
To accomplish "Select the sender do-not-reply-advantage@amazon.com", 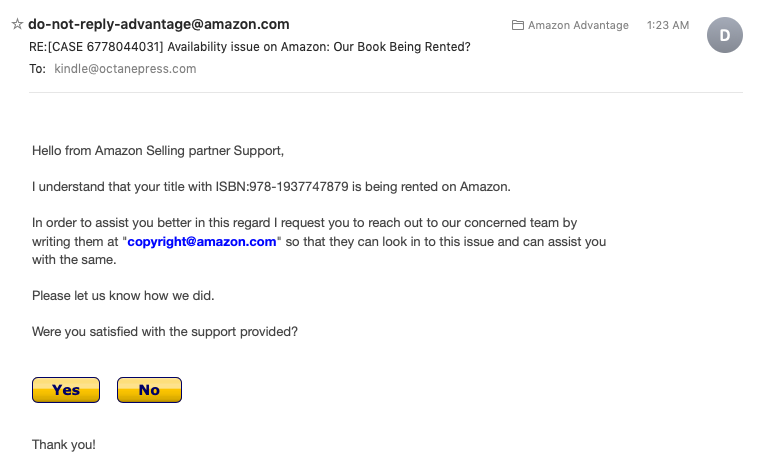I will pos(159,24).
